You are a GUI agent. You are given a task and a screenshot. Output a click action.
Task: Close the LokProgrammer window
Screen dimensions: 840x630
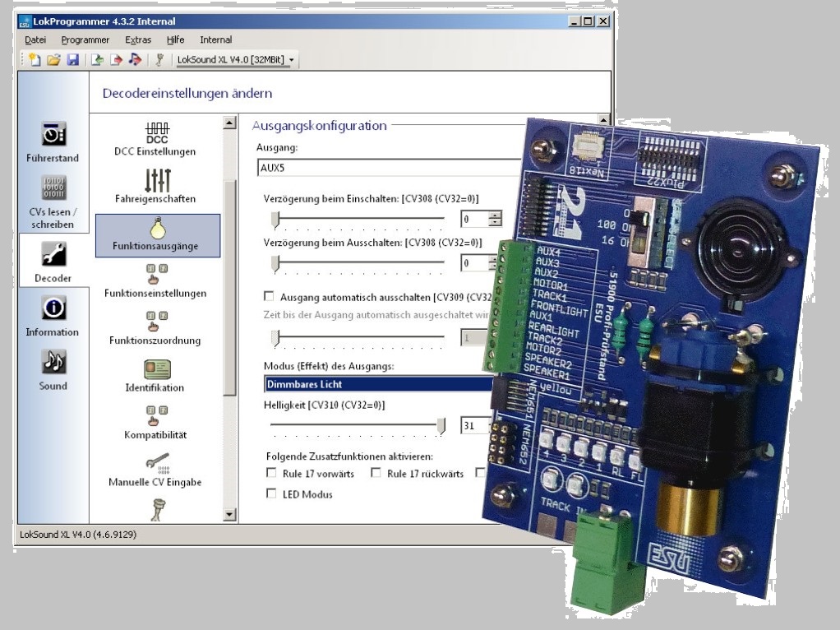pyautogui.click(x=603, y=21)
